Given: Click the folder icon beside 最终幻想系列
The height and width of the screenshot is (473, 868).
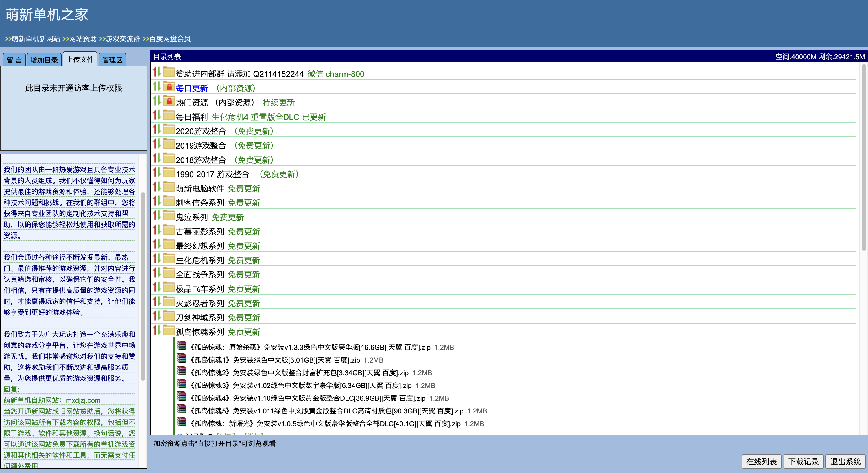Looking at the screenshot, I should click(x=169, y=245).
